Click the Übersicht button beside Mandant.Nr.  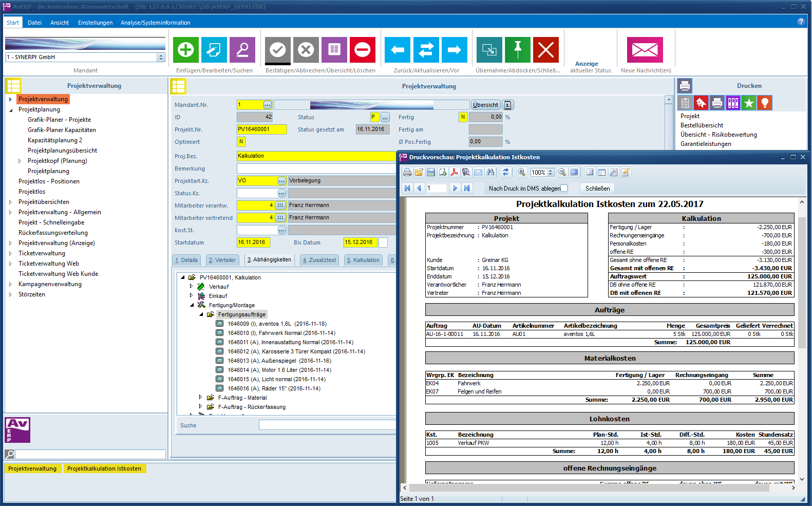tap(485, 105)
